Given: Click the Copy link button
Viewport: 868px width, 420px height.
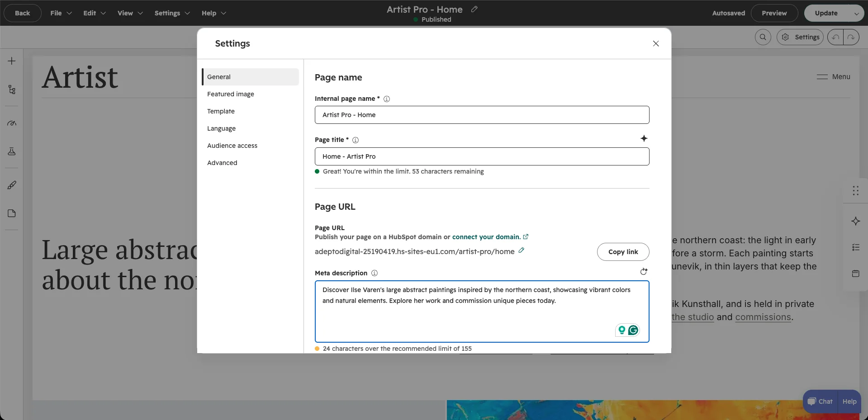Looking at the screenshot, I should point(623,252).
